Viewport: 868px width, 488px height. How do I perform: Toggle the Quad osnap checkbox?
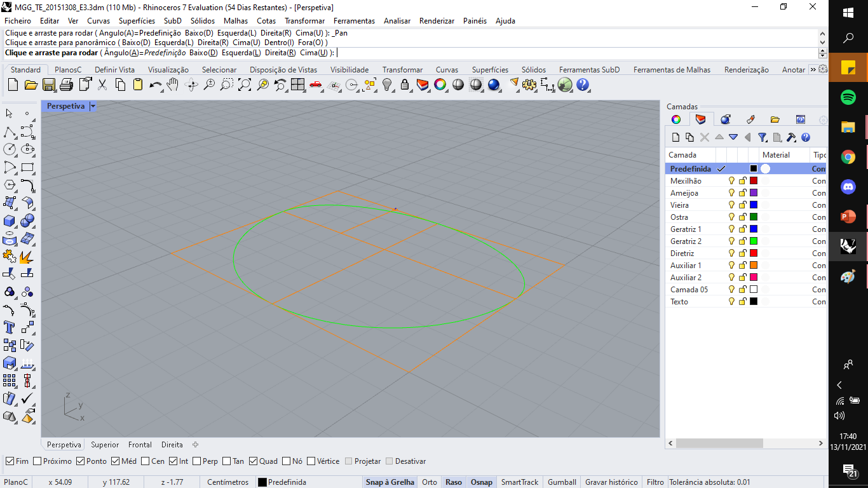[254, 461]
